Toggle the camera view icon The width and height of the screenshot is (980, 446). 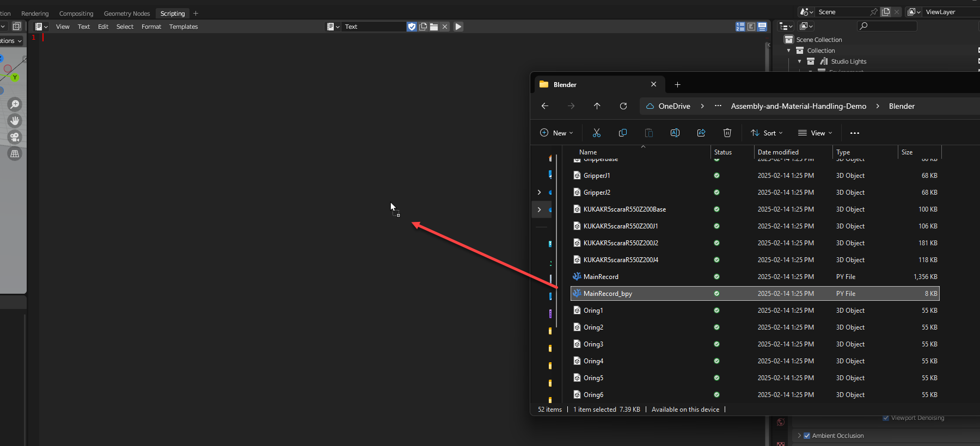point(15,137)
